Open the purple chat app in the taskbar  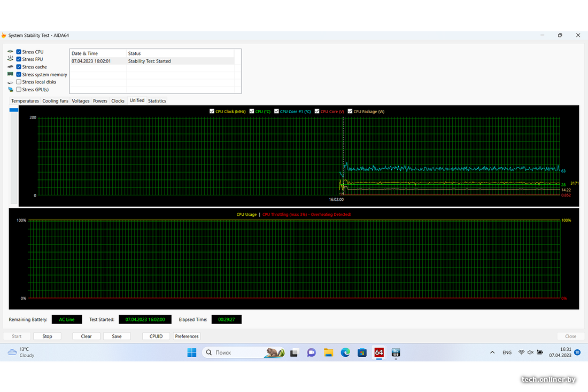pyautogui.click(x=311, y=352)
